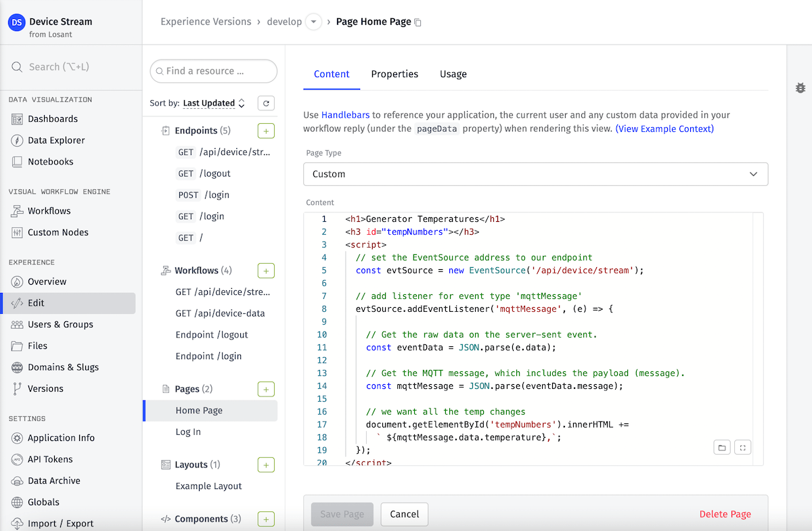This screenshot has width=812, height=531.
Task: Open Domains & Slugs
Action: (x=63, y=368)
